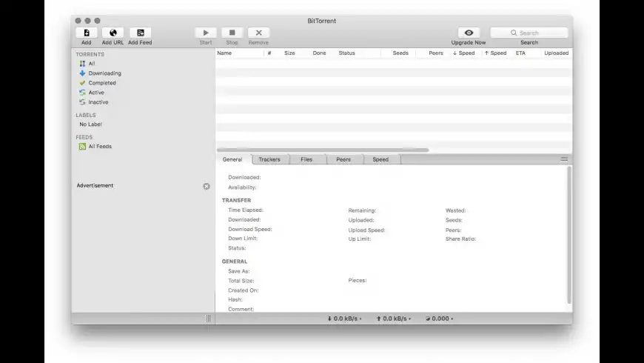Click the FEEDS section header
The width and height of the screenshot is (644, 363).
click(x=84, y=137)
